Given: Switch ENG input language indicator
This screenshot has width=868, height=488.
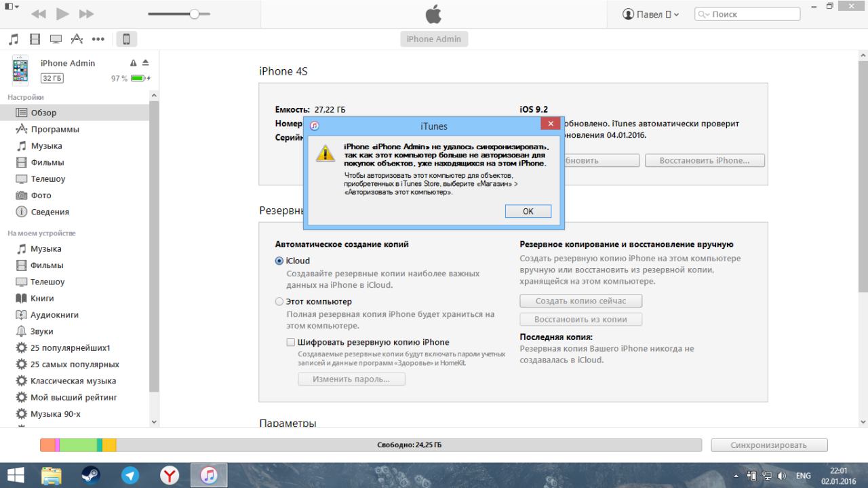Looking at the screenshot, I should tap(803, 476).
